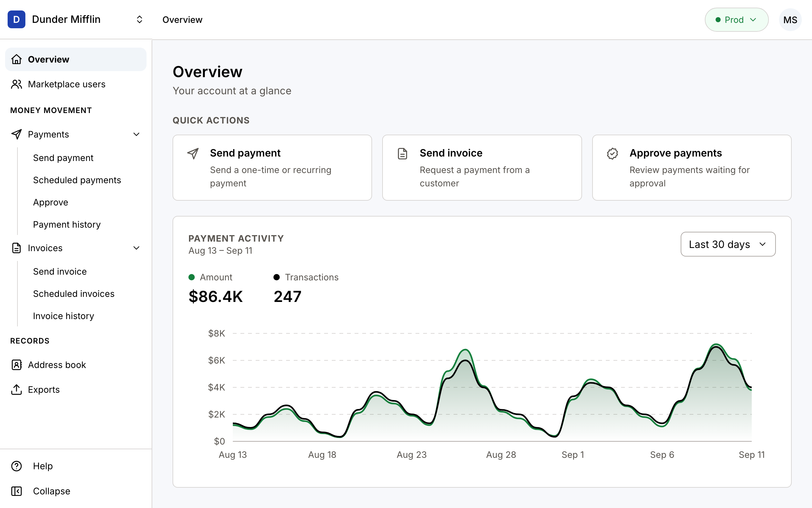This screenshot has height=508, width=812.
Task: Click the Address book contact icon
Action: coord(16,365)
